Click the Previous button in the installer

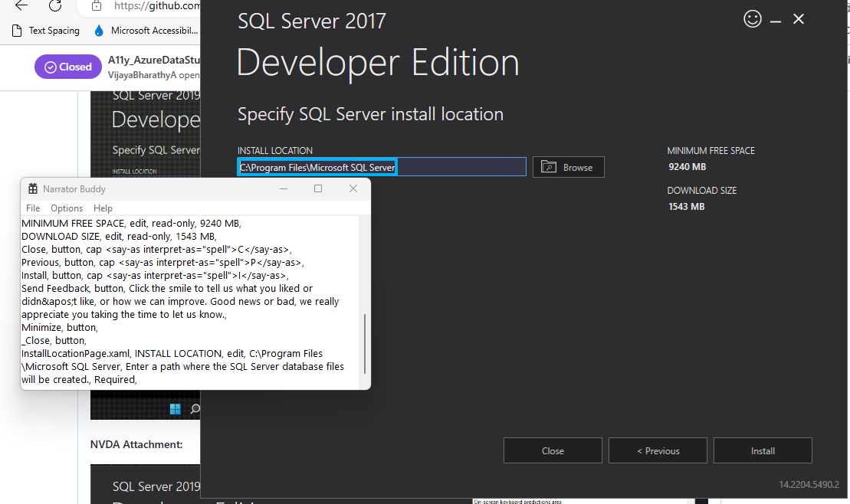tap(658, 450)
